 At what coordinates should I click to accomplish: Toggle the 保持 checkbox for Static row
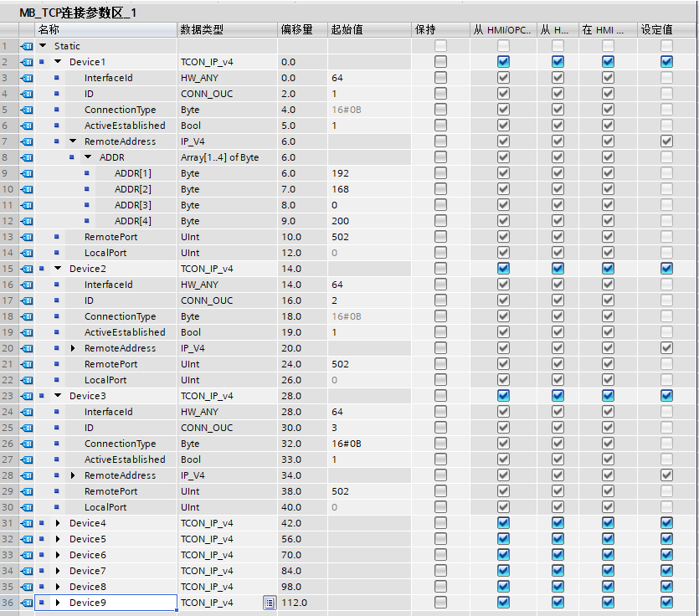click(440, 45)
